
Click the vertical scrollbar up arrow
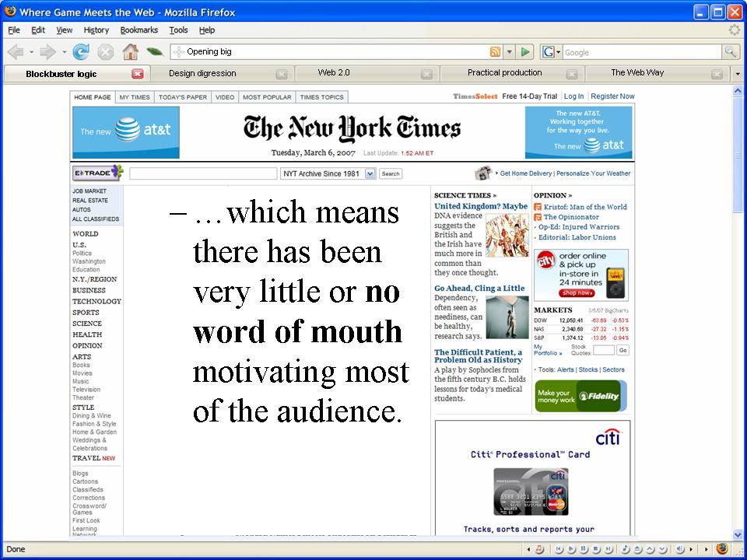[x=738, y=90]
